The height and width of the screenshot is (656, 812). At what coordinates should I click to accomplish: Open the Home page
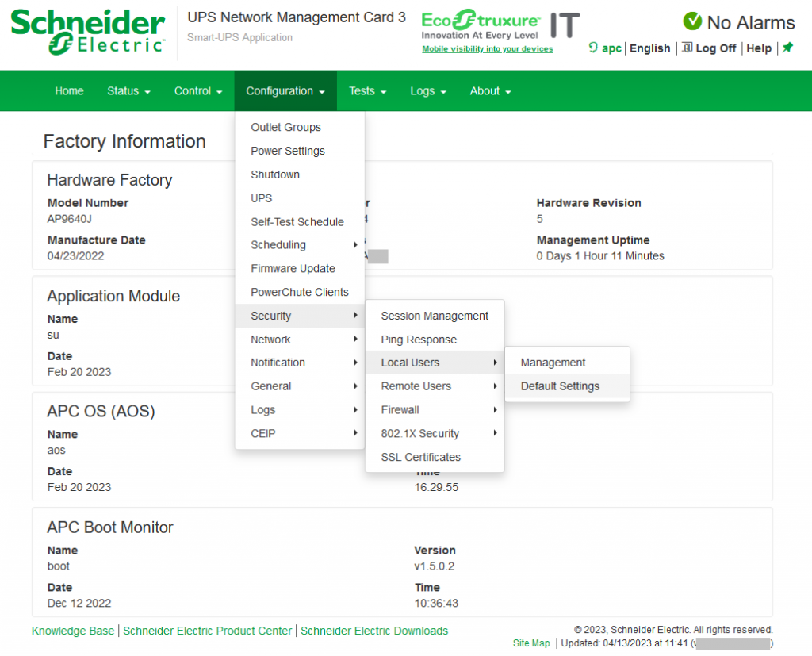[x=70, y=91]
